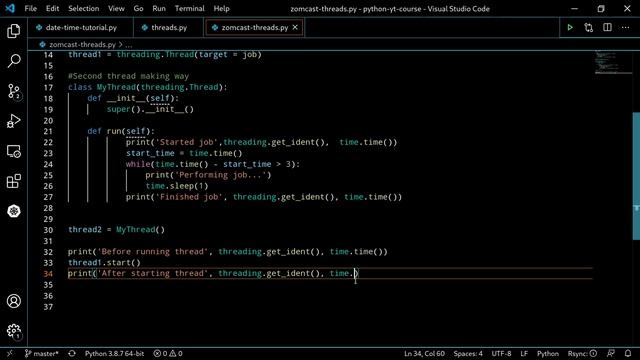This screenshot has width=640, height=360.
Task: Click zomcast-threads.py breadcrumb
Action: click(x=82, y=44)
